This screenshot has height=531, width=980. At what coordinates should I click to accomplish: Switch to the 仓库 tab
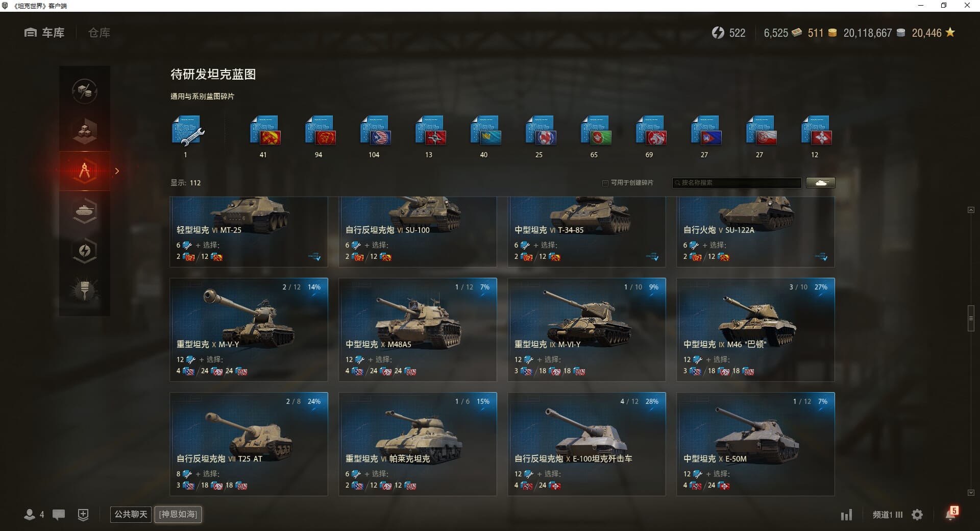point(99,33)
